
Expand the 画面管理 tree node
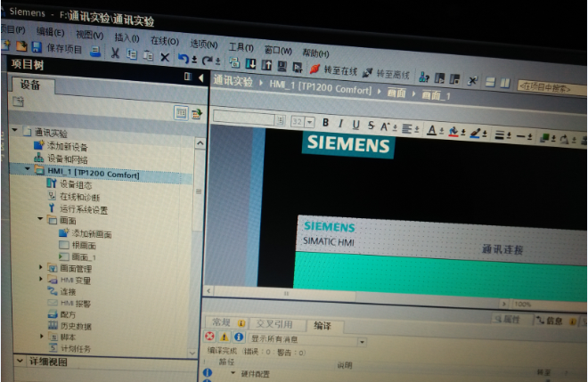pyautogui.click(x=41, y=267)
